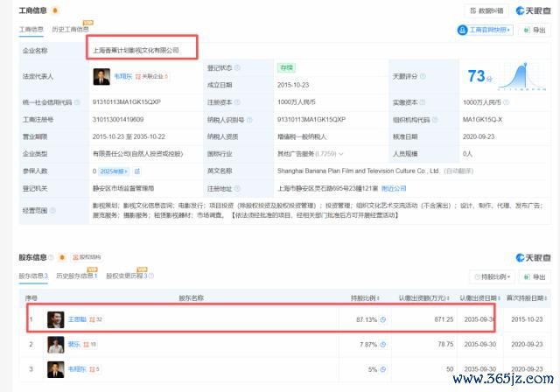The width and height of the screenshot is (560, 392).
Task: Click the help icon next to 登记状态
Action: coord(237,68)
